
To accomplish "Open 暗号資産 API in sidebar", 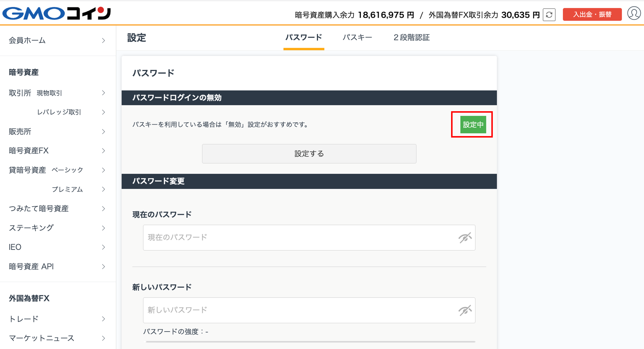I will click(58, 266).
